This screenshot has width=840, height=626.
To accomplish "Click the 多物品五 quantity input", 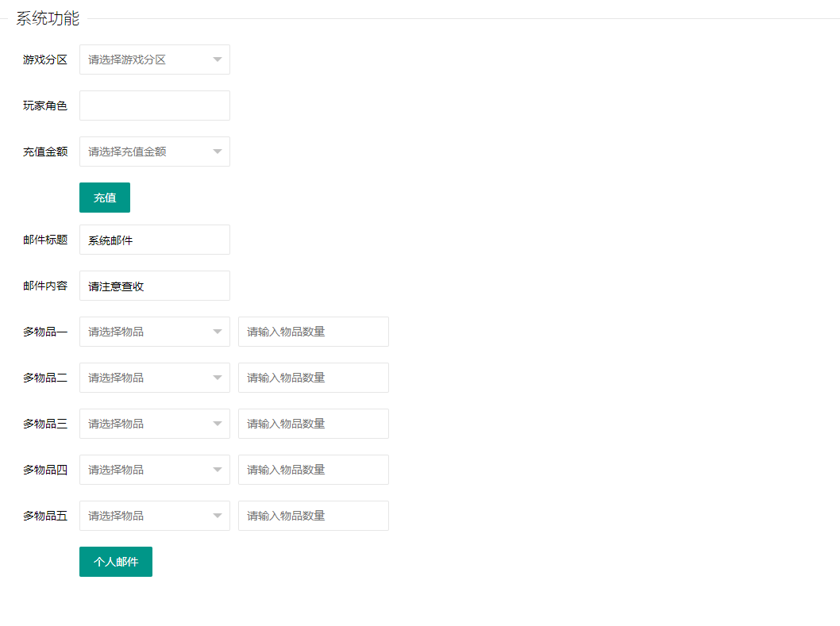I will click(313, 516).
